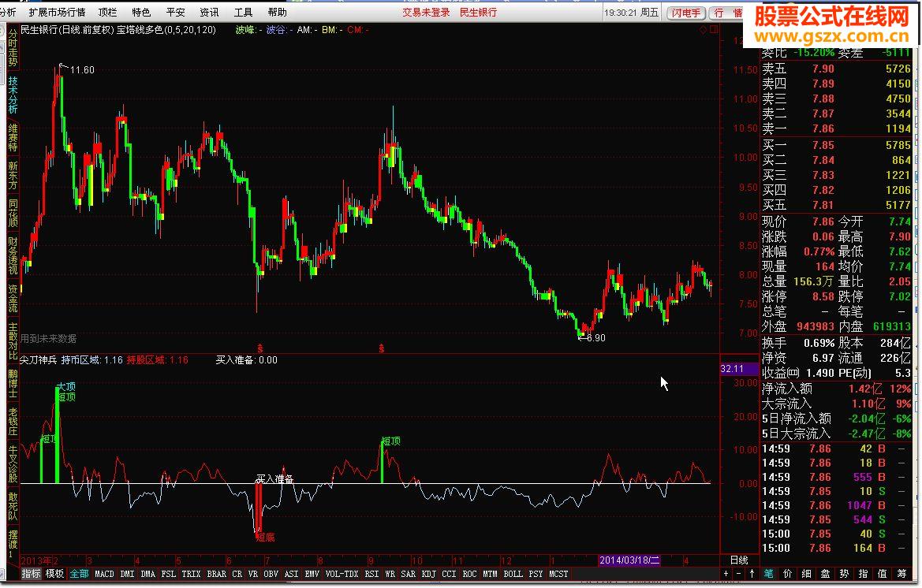The height and width of the screenshot is (588, 922).
Task: Click the 交易未登录 link
Action: pos(426,12)
